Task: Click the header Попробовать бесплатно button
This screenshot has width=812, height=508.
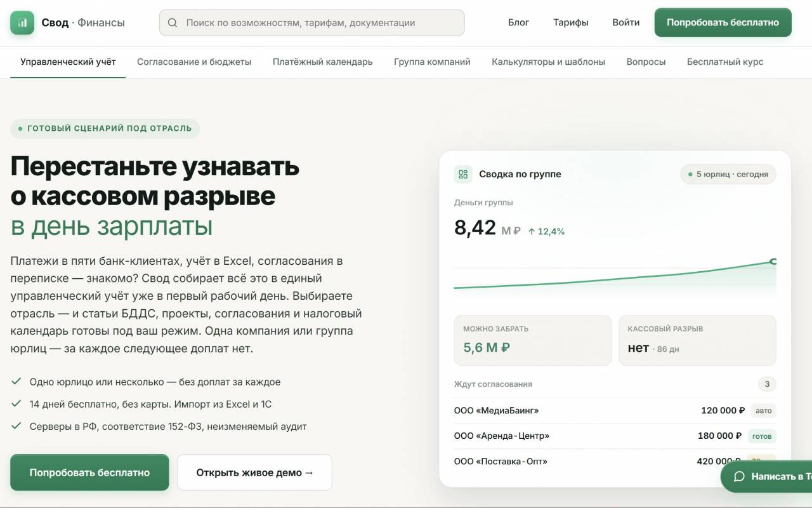Action: pyautogui.click(x=723, y=22)
